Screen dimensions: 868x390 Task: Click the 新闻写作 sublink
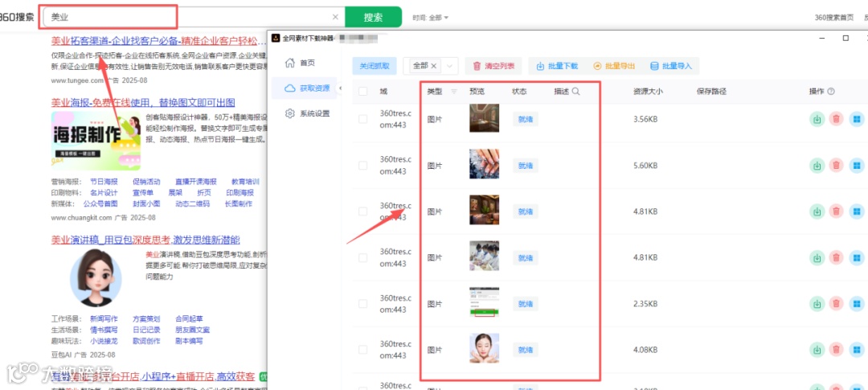[104, 319]
